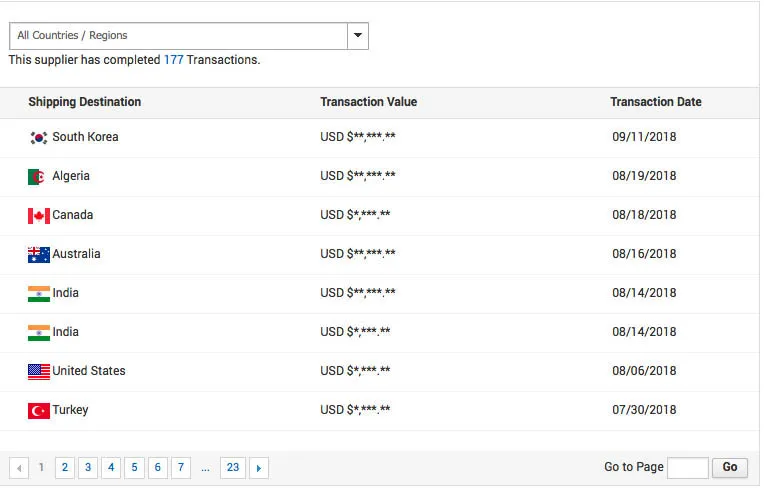Click the United States flag icon

coord(39,372)
